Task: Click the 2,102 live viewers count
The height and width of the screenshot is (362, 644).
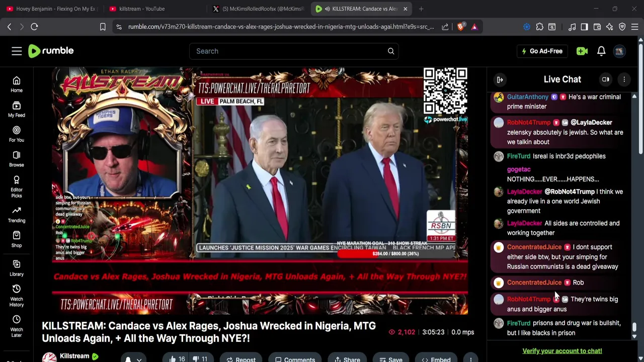Action: (402, 332)
